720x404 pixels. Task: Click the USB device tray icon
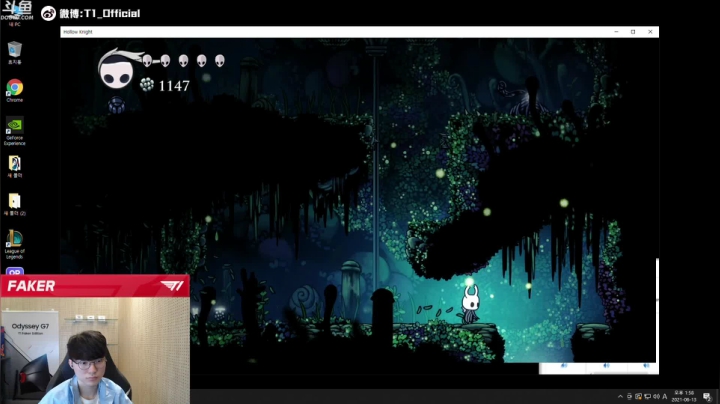click(x=630, y=396)
